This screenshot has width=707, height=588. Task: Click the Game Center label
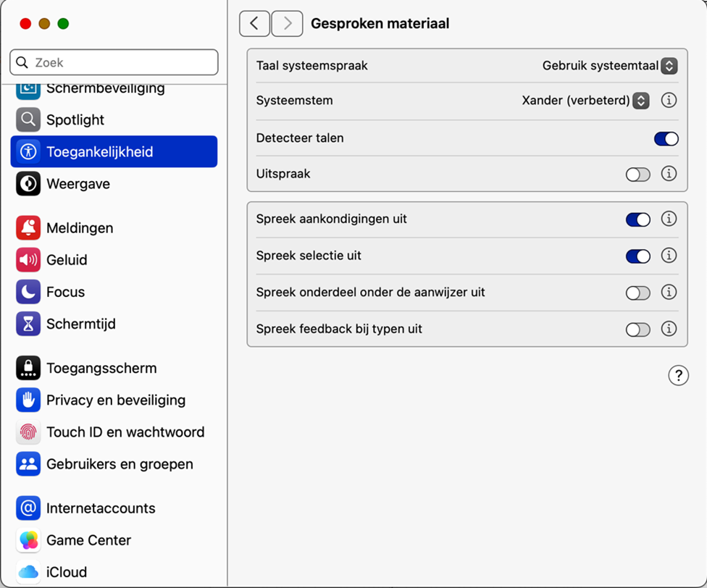coord(89,539)
